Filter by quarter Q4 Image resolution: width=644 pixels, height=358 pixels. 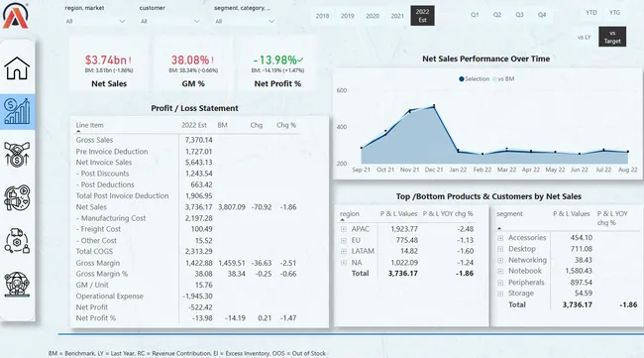click(x=542, y=15)
